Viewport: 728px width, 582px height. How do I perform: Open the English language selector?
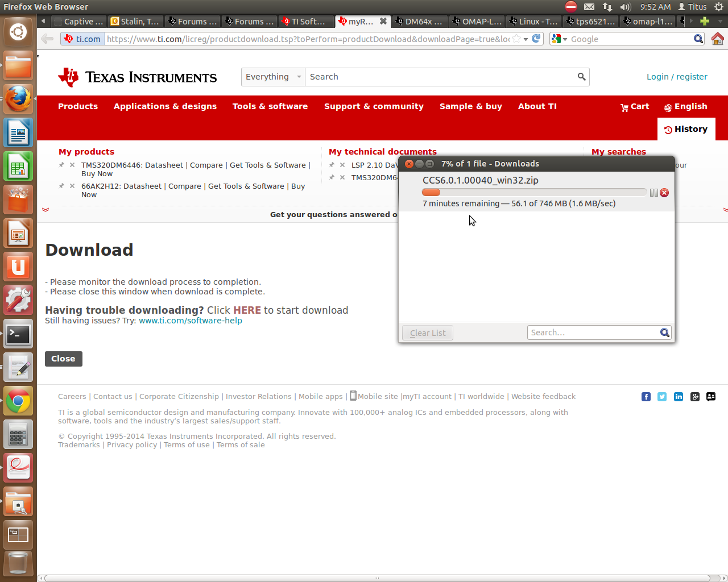685,106
